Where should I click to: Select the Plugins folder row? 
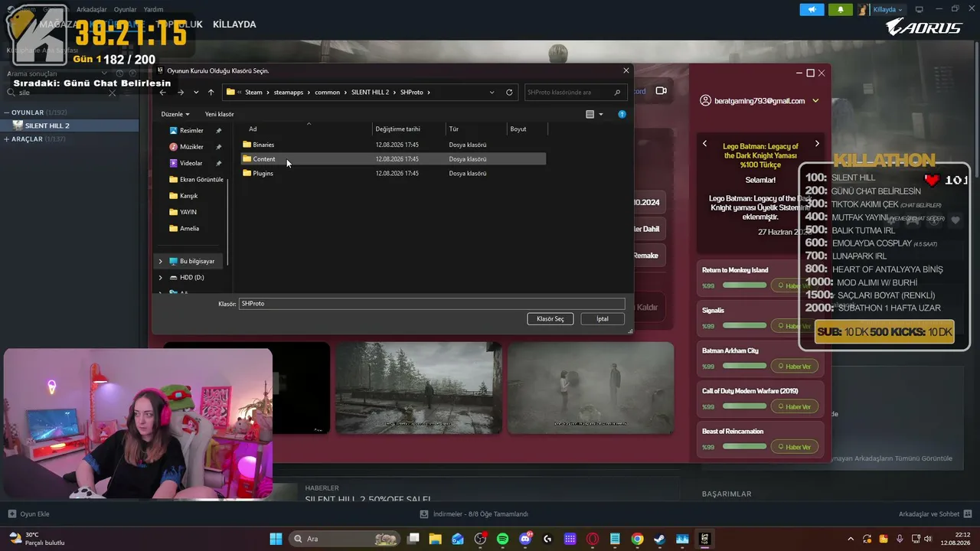394,173
